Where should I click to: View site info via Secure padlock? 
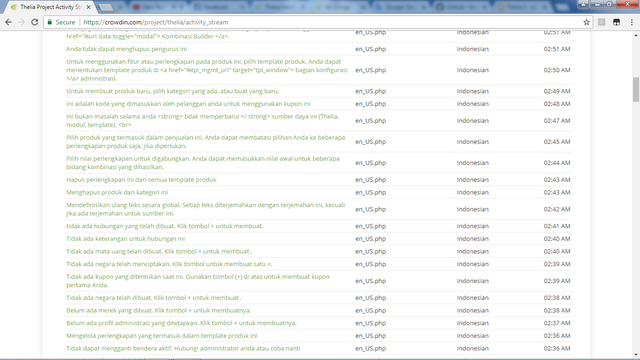(61, 22)
